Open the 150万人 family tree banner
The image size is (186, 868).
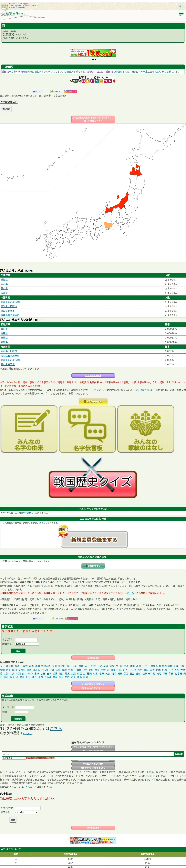pos(93,53)
